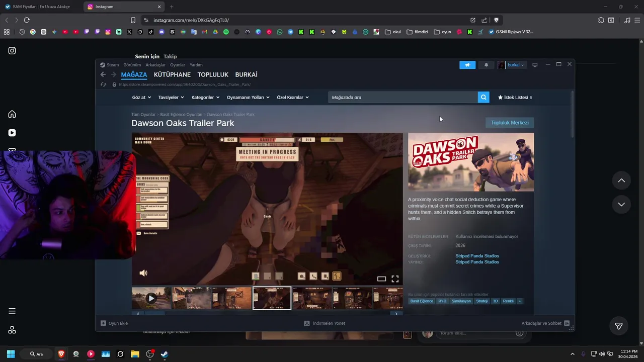Click Windows Start button
The image size is (644, 362).
pos(11,354)
